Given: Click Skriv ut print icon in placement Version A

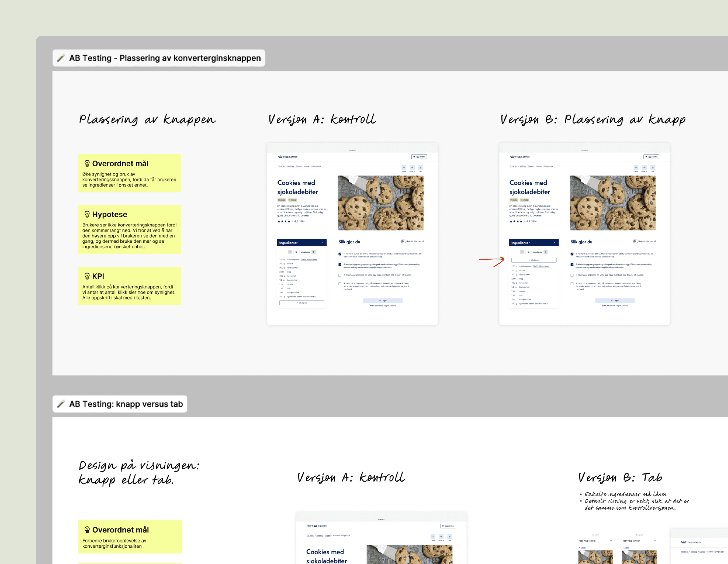Looking at the screenshot, I should coord(412,167).
